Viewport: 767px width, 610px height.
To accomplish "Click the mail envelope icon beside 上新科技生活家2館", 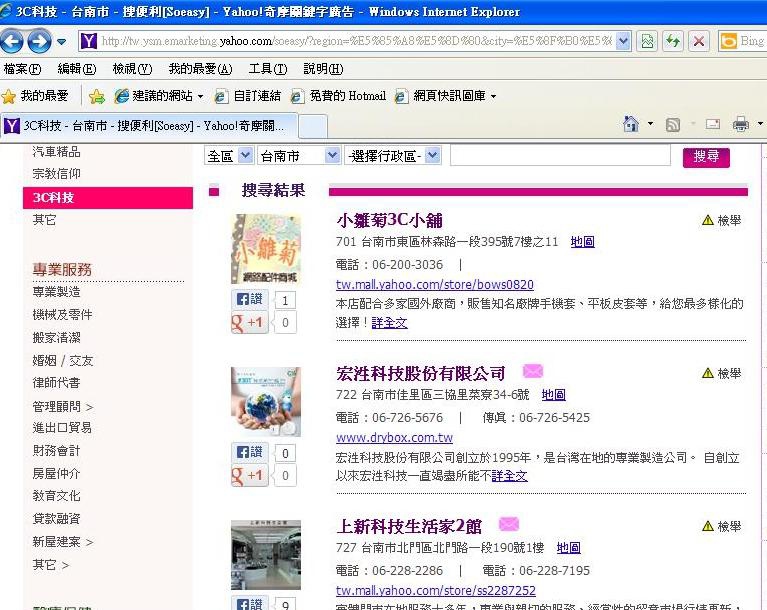I will tap(509, 524).
